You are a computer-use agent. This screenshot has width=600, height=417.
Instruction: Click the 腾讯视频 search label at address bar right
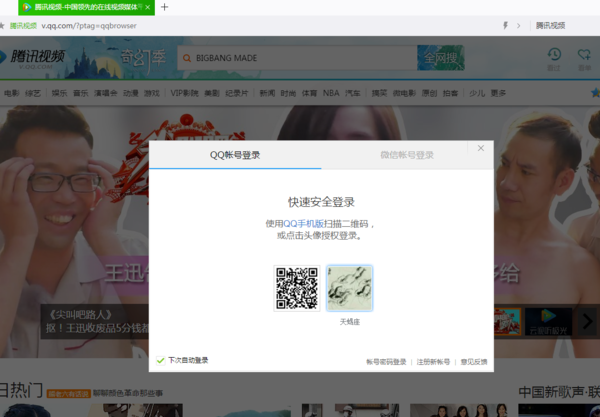click(550, 26)
